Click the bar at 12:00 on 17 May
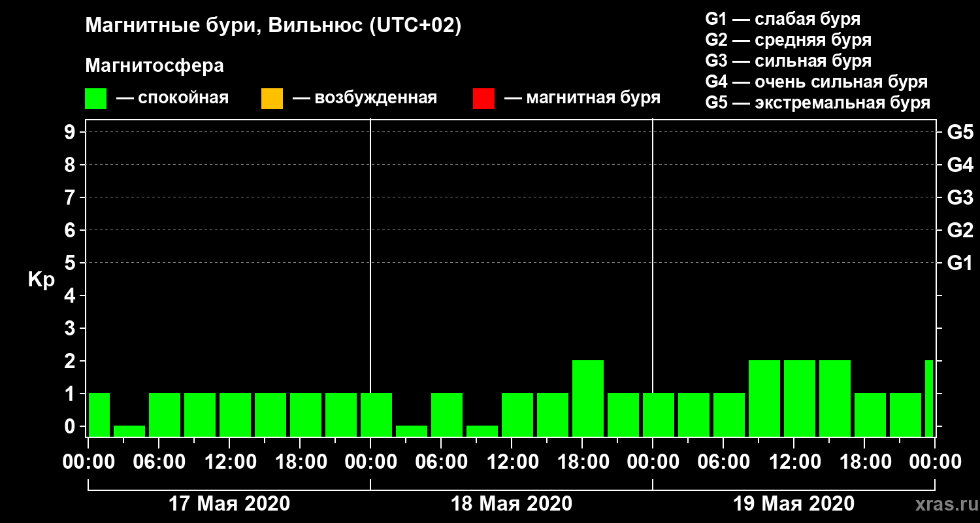This screenshot has width=980, height=523. (x=235, y=414)
